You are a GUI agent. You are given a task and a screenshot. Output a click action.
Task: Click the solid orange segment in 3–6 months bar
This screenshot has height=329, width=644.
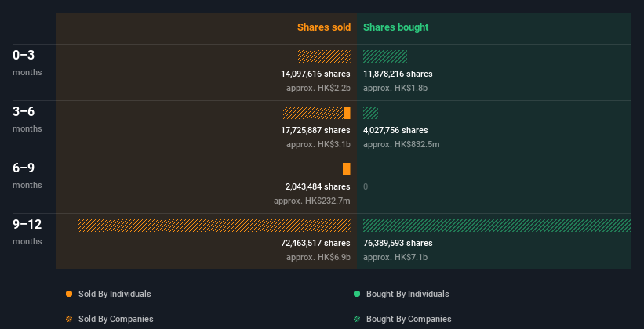[x=347, y=113]
